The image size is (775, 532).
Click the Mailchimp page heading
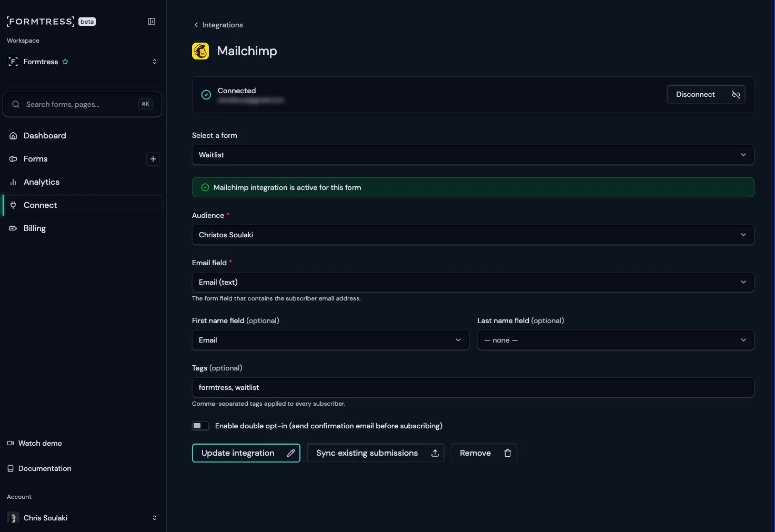pos(247,51)
